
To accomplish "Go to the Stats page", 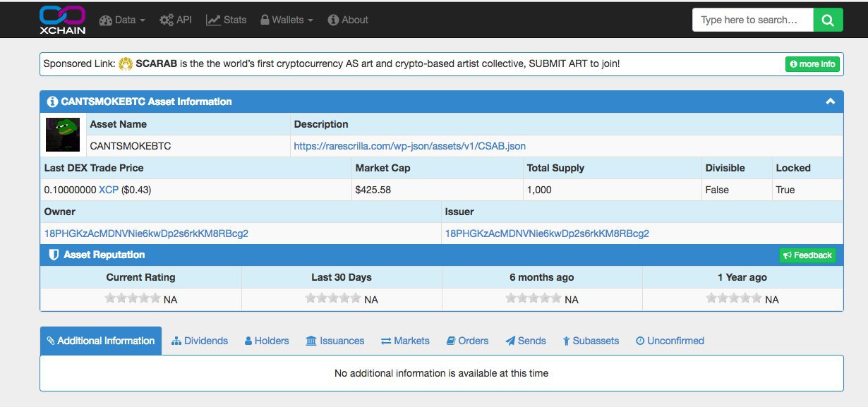I will pyautogui.click(x=227, y=20).
